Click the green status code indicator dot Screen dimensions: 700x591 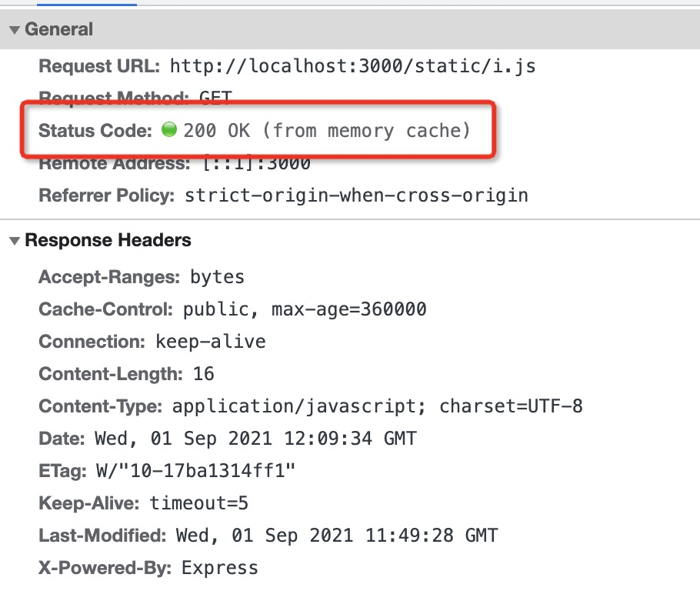[169, 130]
